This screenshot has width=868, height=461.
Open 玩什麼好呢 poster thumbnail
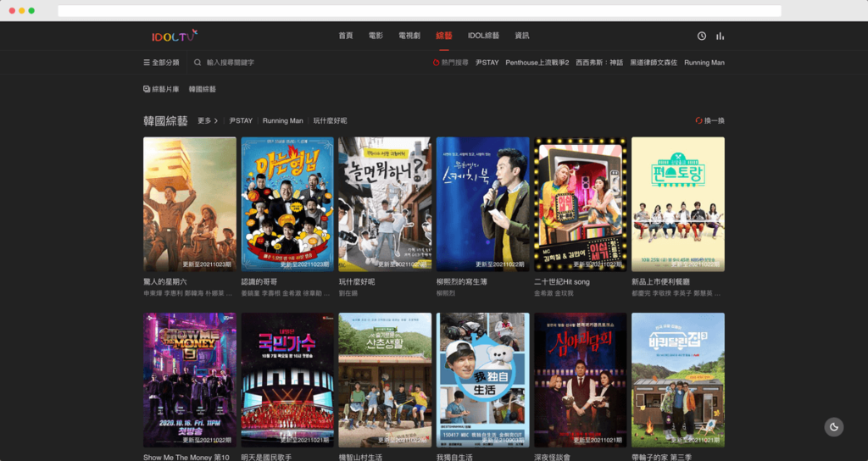tap(386, 204)
